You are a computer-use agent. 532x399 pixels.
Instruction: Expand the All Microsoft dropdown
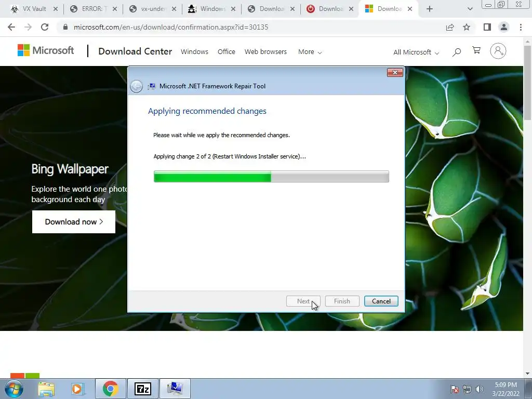coord(416,52)
